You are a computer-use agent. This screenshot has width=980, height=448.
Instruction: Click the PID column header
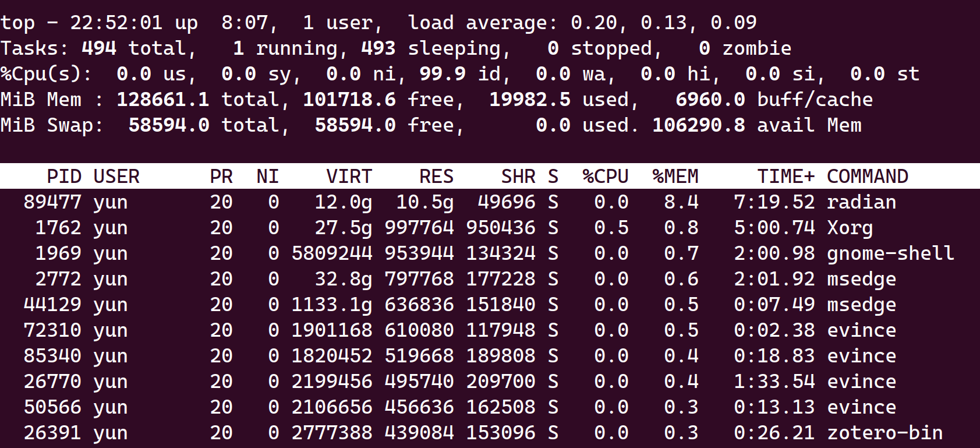[64, 177]
